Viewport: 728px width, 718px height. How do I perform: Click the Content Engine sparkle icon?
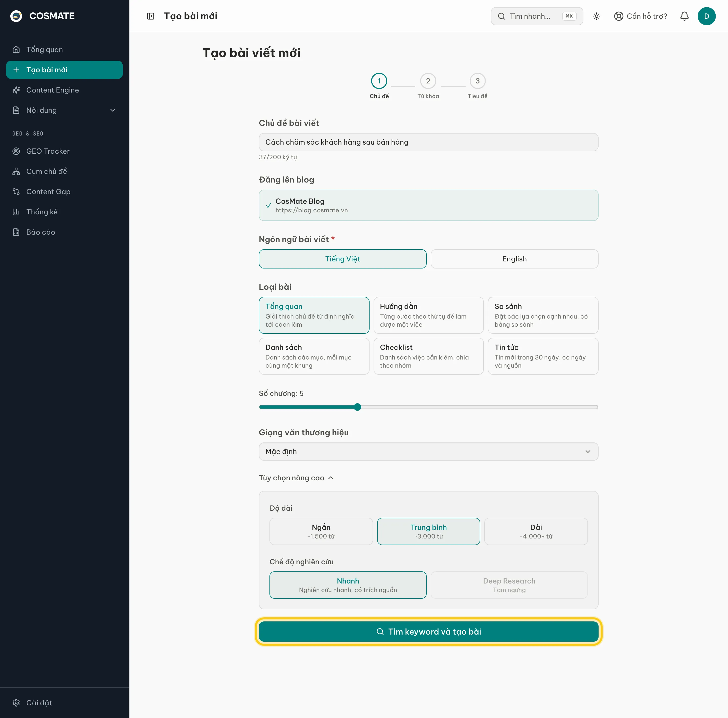[16, 90]
